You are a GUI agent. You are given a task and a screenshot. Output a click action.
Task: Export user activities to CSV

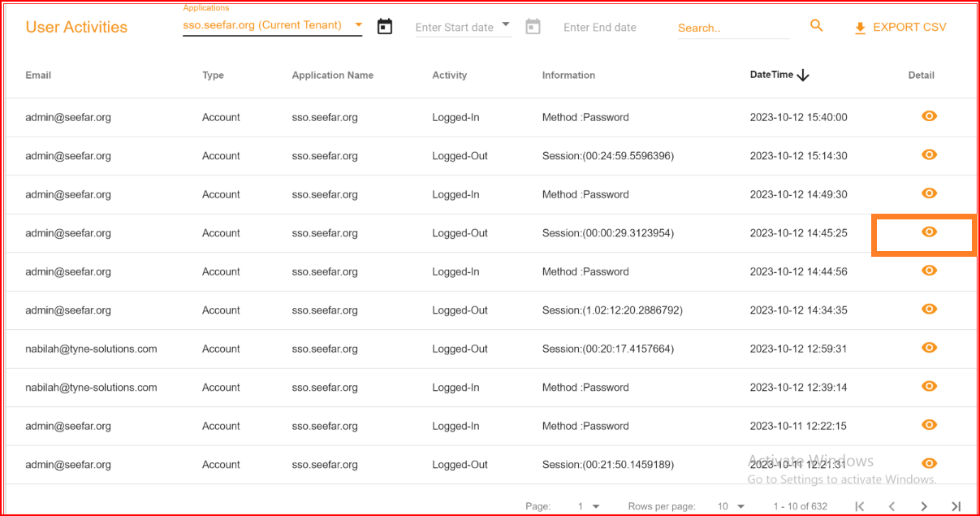point(900,27)
